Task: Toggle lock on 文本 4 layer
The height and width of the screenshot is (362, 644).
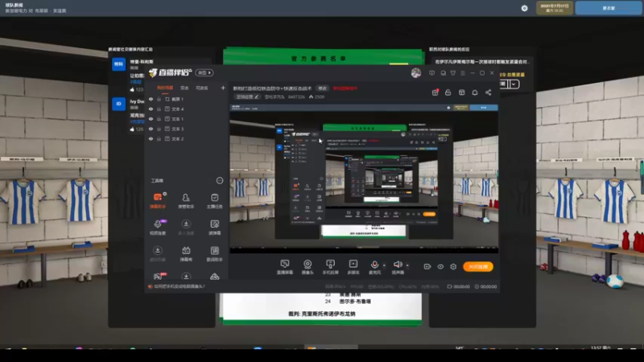Action: tap(159, 109)
